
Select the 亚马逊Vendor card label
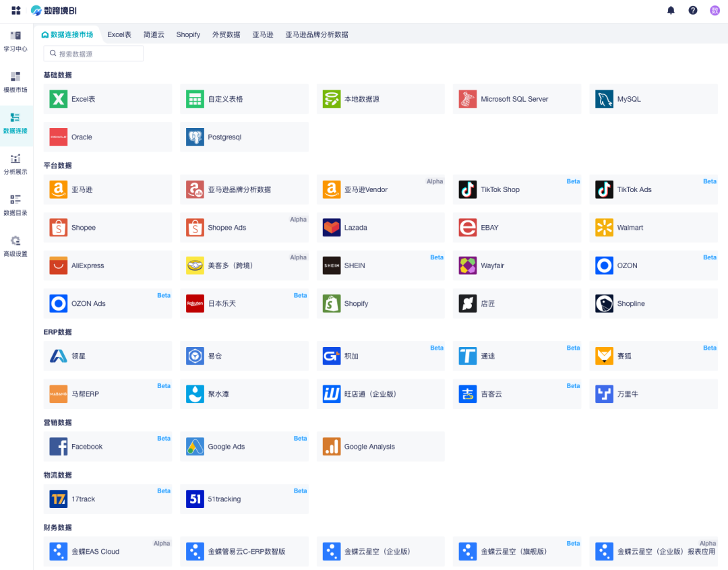click(366, 189)
